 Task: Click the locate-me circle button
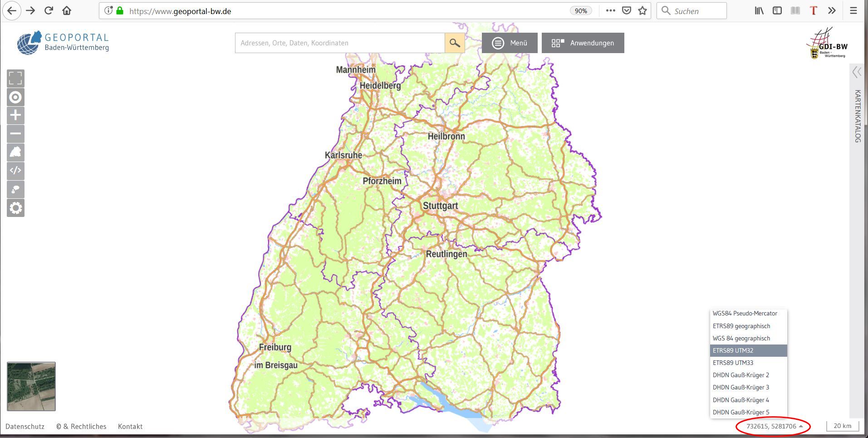15,97
